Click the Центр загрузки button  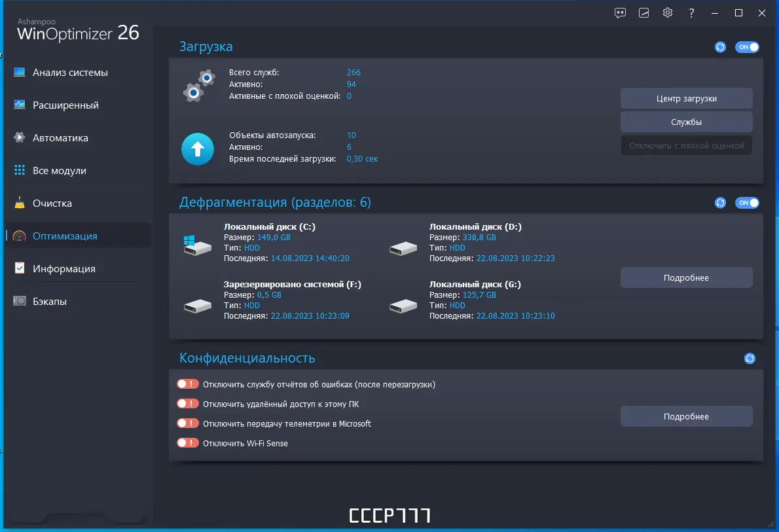point(686,98)
